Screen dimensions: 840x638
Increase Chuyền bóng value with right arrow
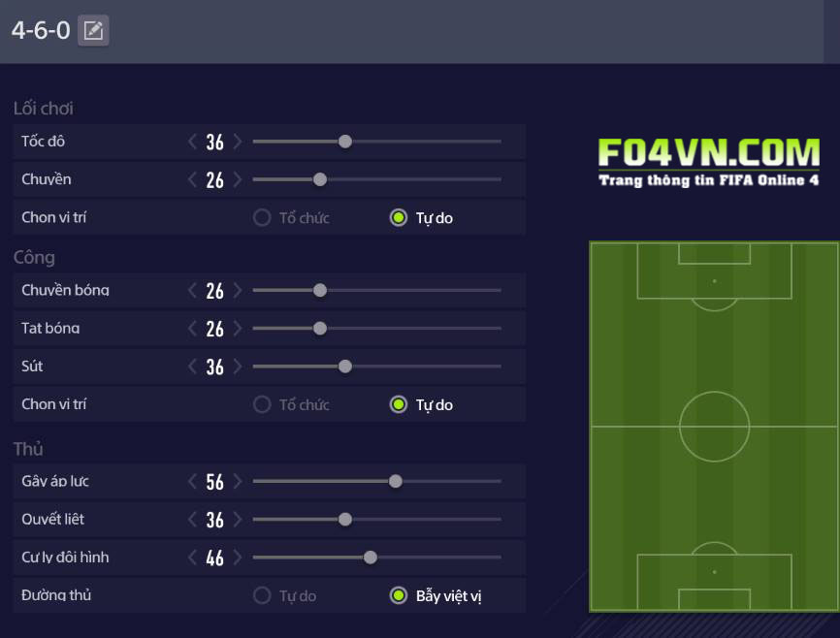pos(238,290)
